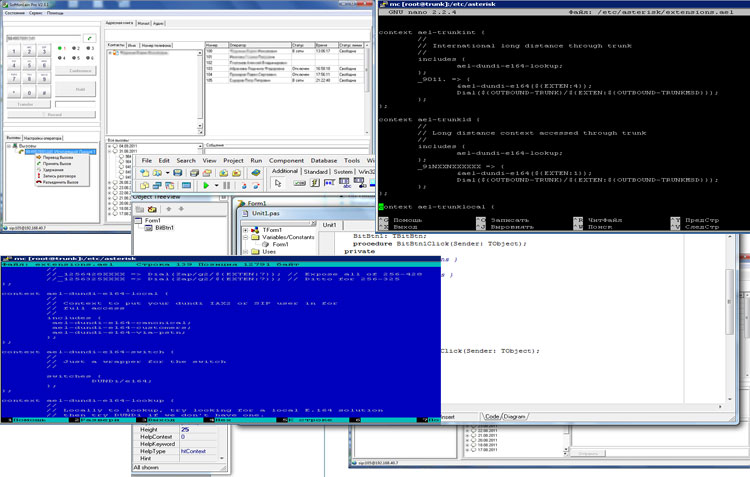Click dial pad key #
Image resolution: width=750 pixels, height=477 pixels.
(x=44, y=92)
